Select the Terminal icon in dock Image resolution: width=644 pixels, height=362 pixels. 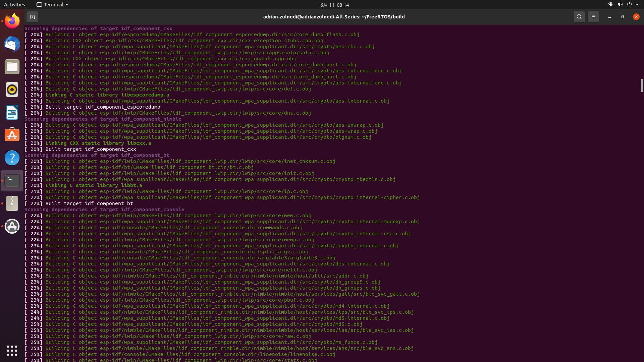click(x=12, y=181)
